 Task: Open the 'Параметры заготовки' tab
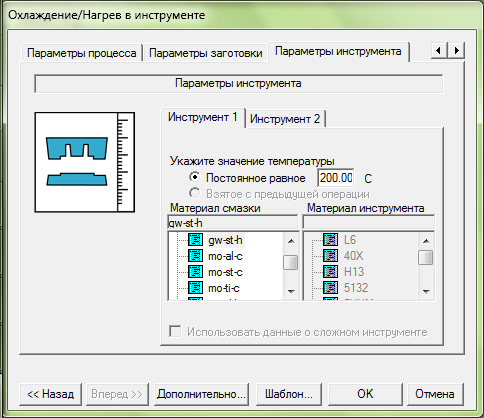206,53
